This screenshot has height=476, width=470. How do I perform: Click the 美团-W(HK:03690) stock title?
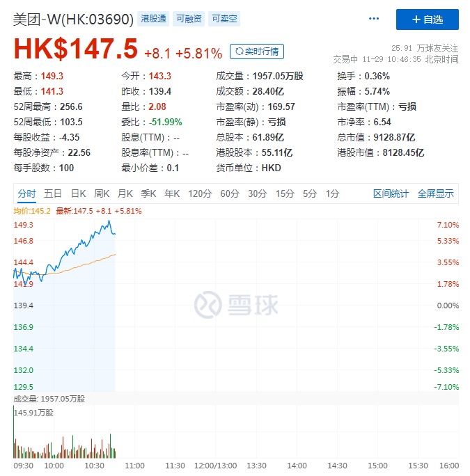coord(73,19)
